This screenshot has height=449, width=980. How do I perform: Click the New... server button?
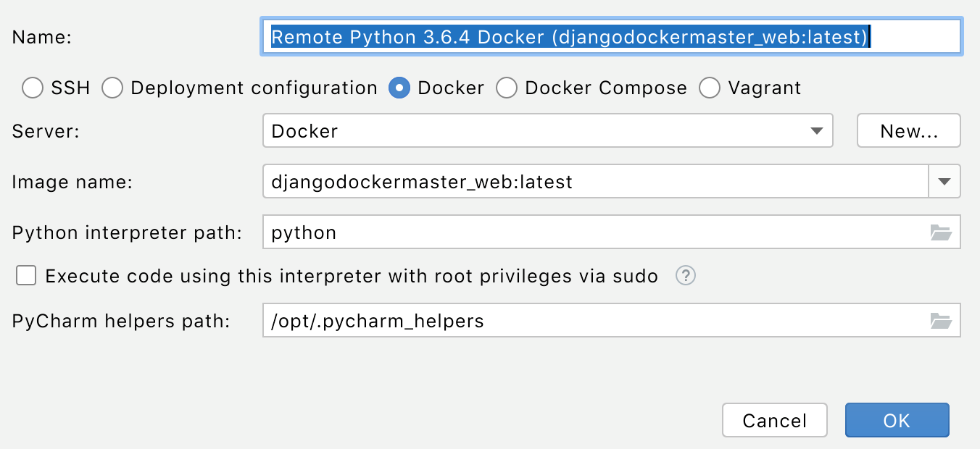click(909, 131)
